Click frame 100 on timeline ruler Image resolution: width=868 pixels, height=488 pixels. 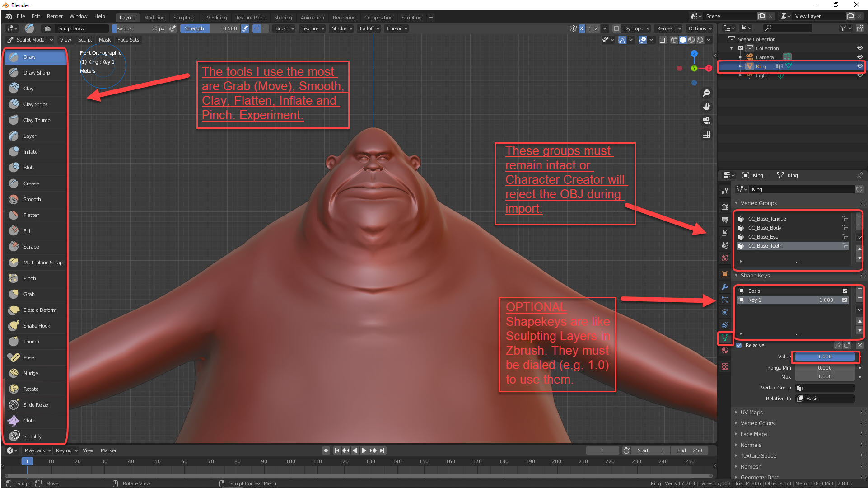click(290, 462)
